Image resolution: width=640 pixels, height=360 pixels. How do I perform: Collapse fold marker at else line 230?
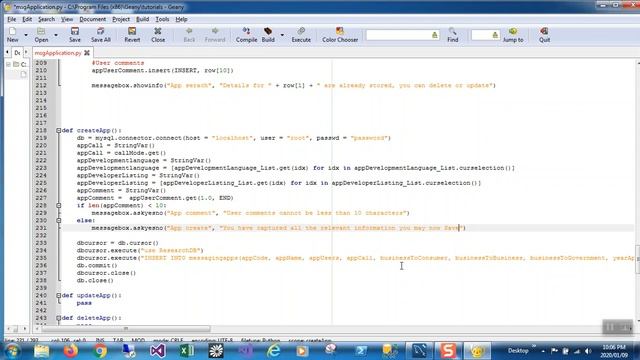(x=58, y=220)
